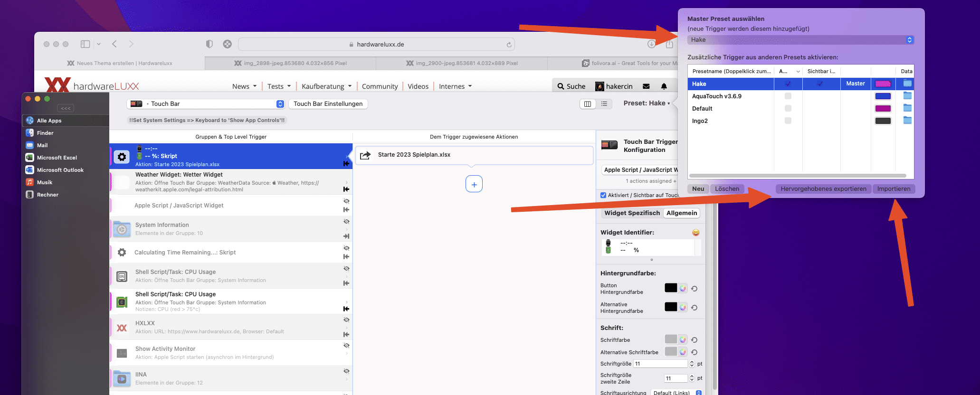Image resolution: width=980 pixels, height=395 pixels.
Task: Reload the hardwareluxx.de page
Action: tap(509, 45)
